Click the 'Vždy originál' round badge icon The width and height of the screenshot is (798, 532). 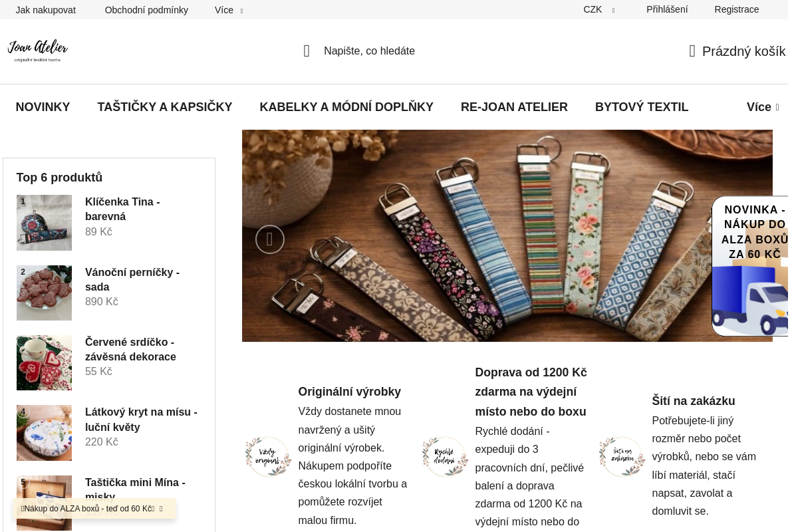pos(268,456)
